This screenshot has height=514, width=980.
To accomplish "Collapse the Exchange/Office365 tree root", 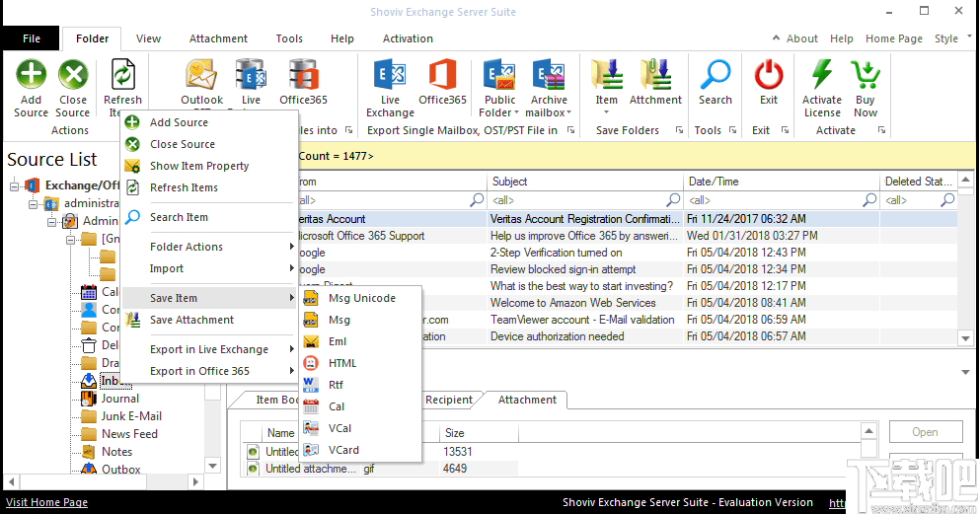I will (15, 185).
